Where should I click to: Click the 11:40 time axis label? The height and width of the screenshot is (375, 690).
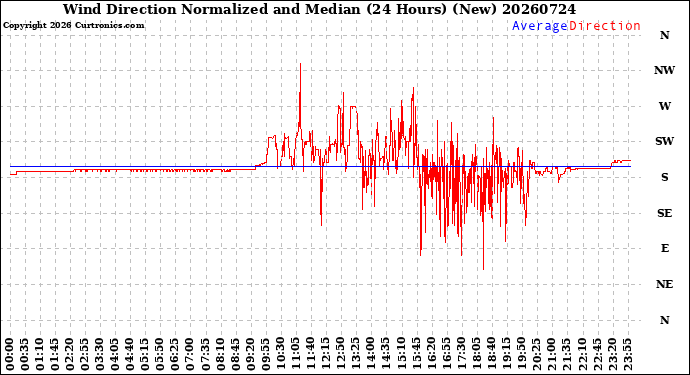pos(311,354)
